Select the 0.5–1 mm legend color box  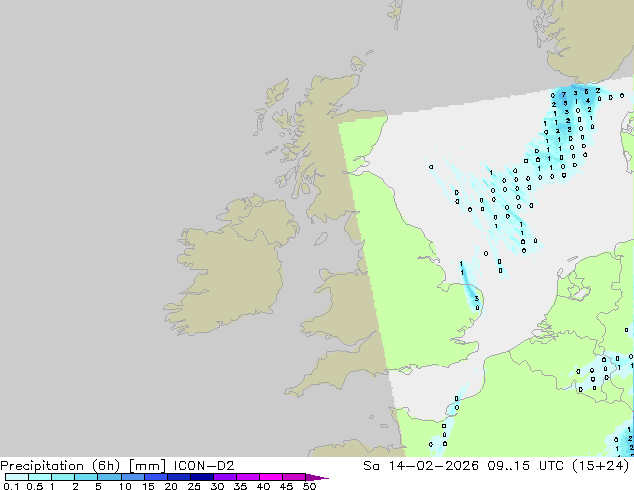point(40,477)
